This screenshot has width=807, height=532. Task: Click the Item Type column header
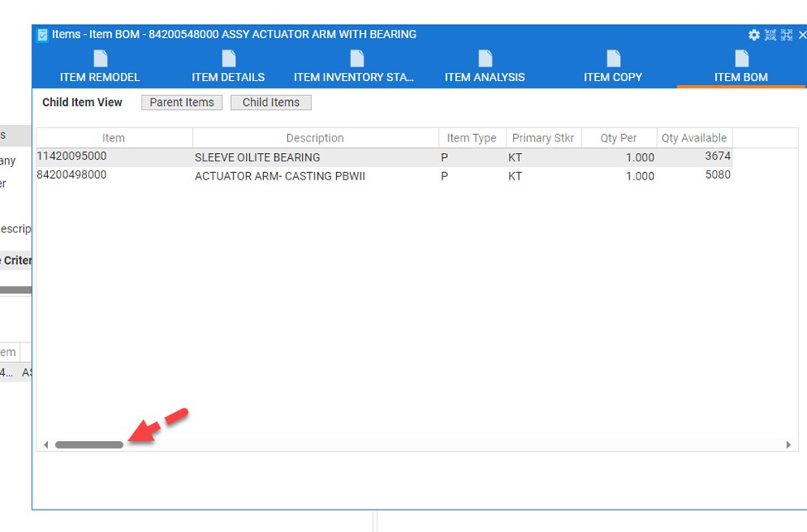(471, 138)
